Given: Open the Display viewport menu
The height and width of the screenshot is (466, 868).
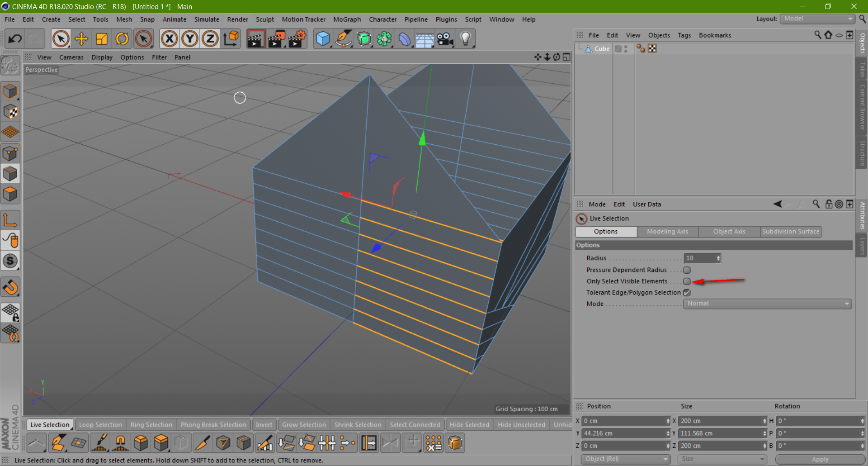Looking at the screenshot, I should click(x=102, y=57).
